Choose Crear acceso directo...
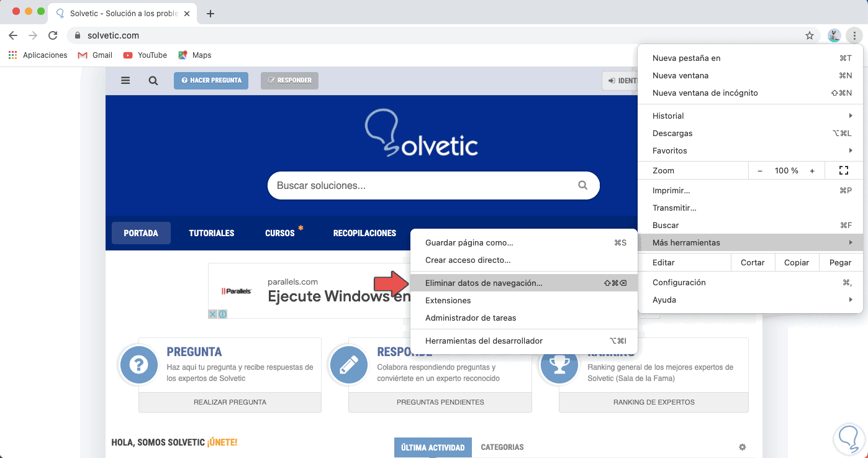The height and width of the screenshot is (458, 868). coord(524,260)
